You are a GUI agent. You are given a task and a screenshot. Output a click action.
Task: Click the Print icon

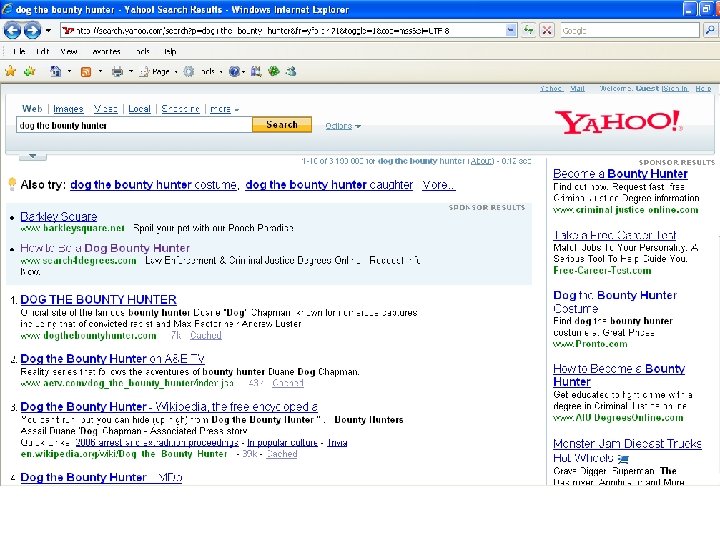[x=118, y=71]
